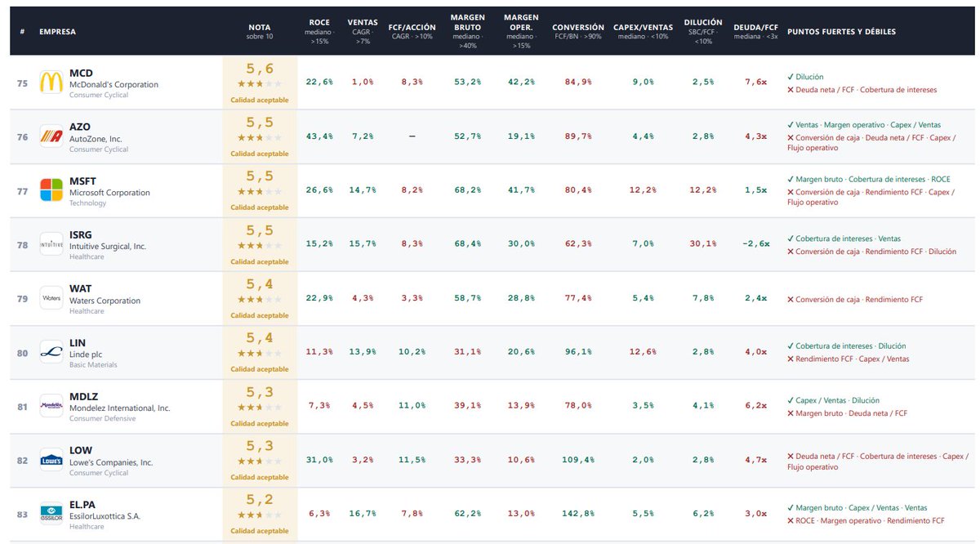
Task: Click the star rating in EL.PA row
Action: [260, 515]
